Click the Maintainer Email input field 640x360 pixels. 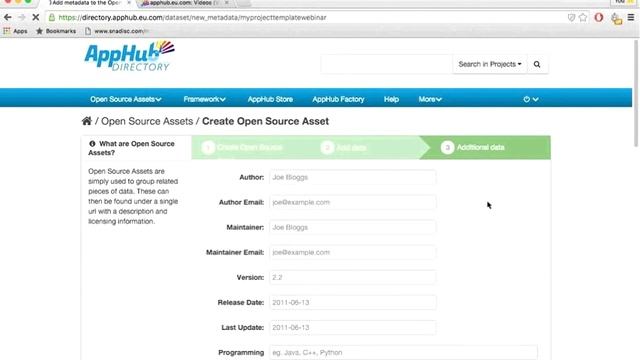tap(352, 252)
